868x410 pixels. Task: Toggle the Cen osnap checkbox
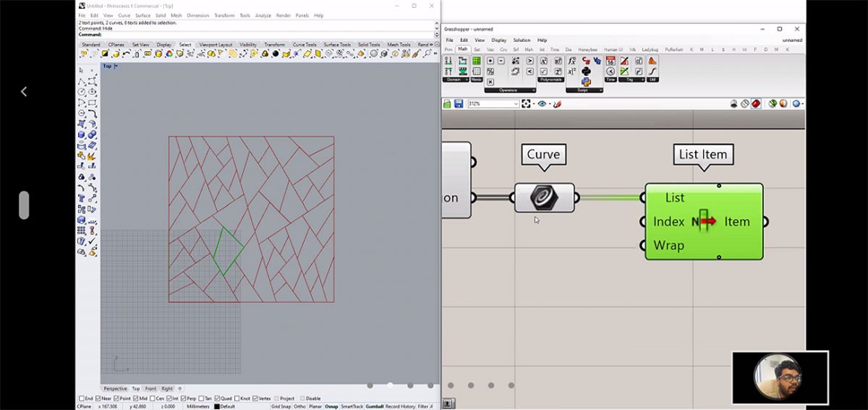point(154,398)
